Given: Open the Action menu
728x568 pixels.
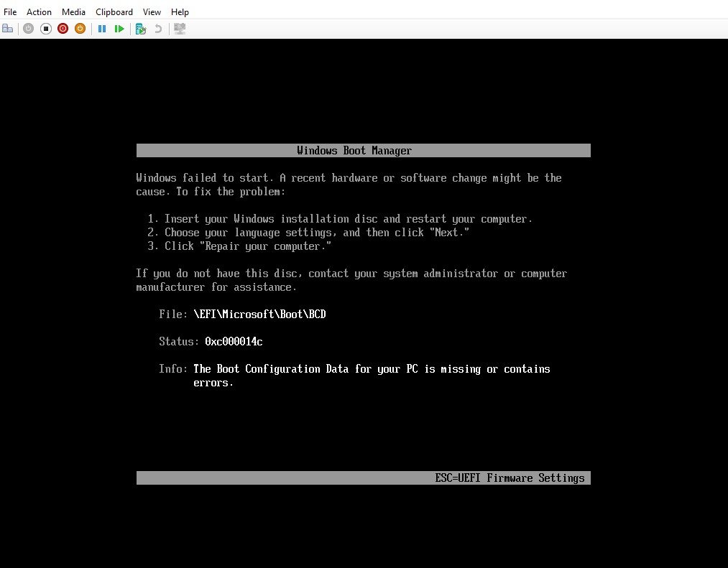Looking at the screenshot, I should click(x=39, y=12).
